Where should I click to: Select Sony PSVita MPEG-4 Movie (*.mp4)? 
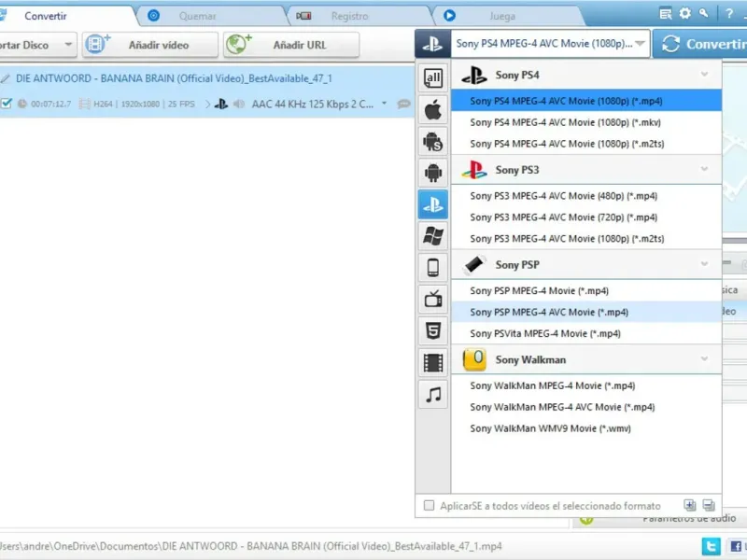[x=586, y=333]
